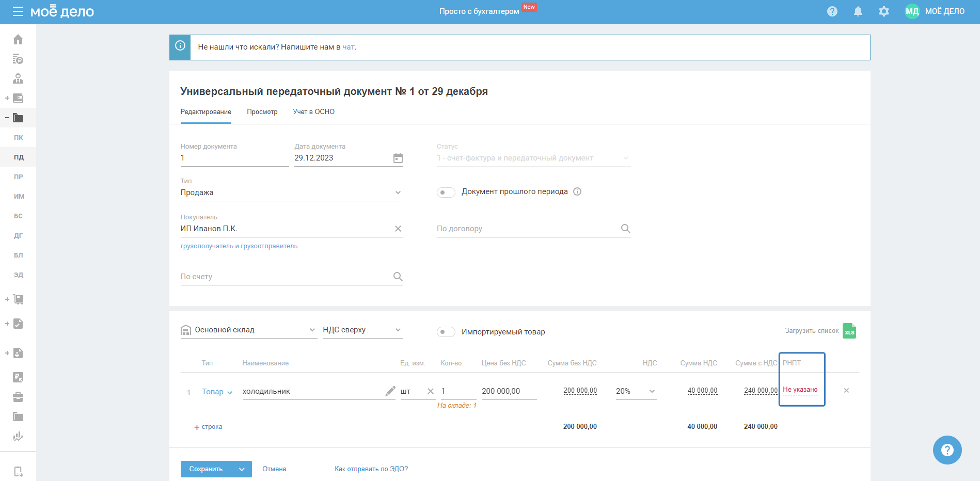Add a new row with + строка
This screenshot has height=481, width=980.
click(209, 427)
